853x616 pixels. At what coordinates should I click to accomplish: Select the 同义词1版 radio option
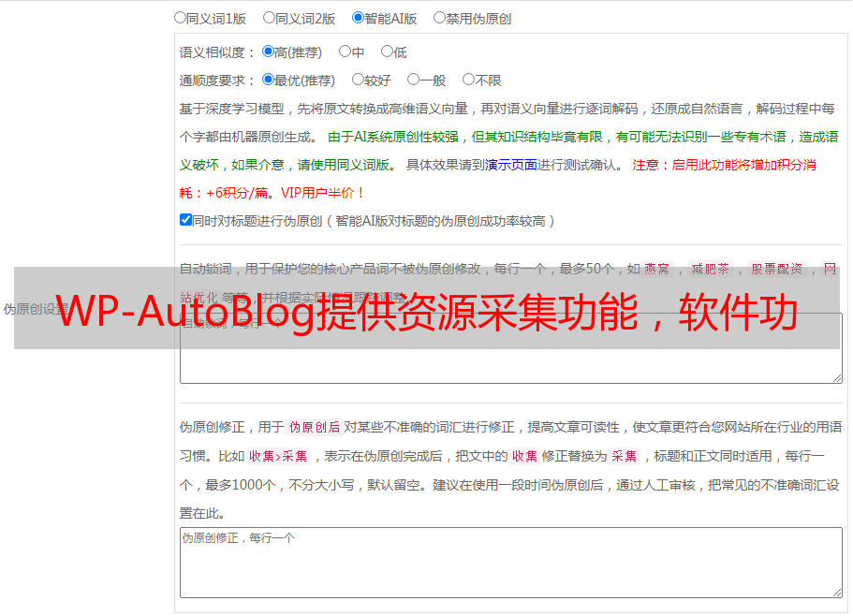(180, 18)
